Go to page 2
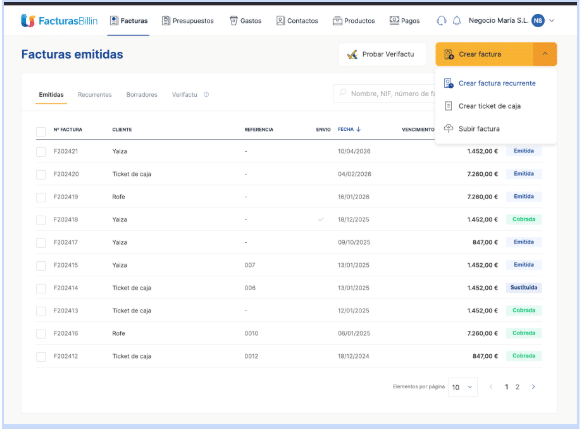584x432 pixels. (517, 387)
